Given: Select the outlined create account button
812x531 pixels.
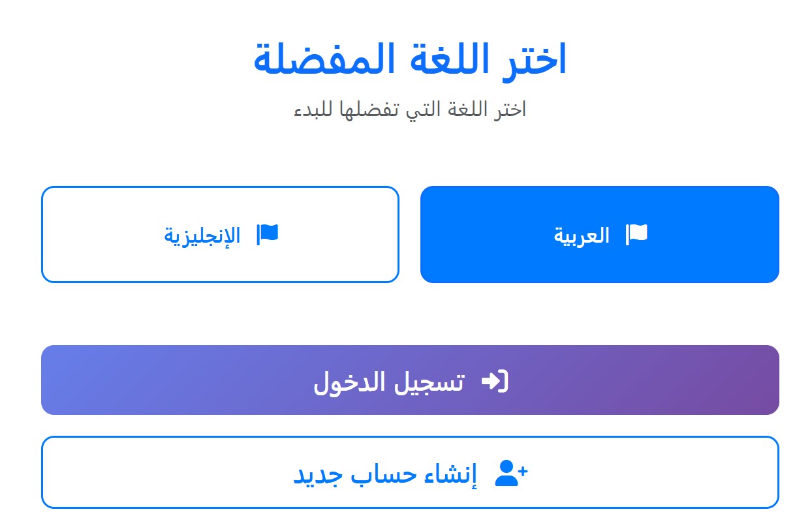Looking at the screenshot, I should pos(410,472).
